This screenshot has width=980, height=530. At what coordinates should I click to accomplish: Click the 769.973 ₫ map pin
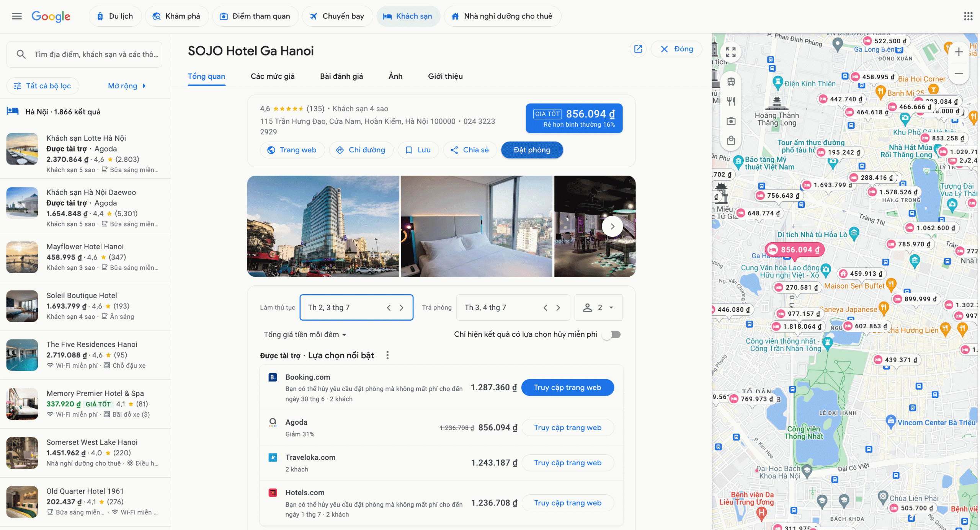coord(752,399)
